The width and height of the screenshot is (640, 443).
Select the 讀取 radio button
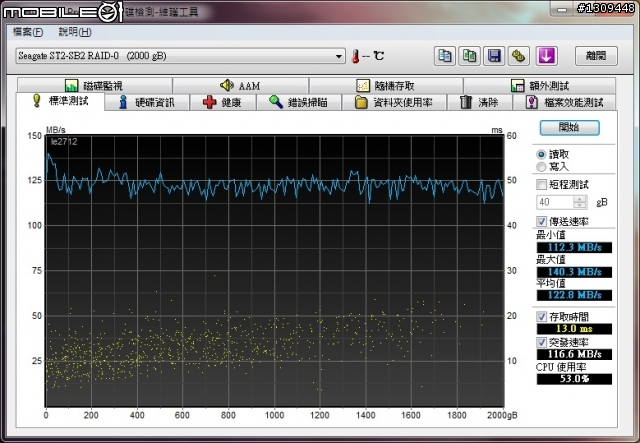(542, 154)
